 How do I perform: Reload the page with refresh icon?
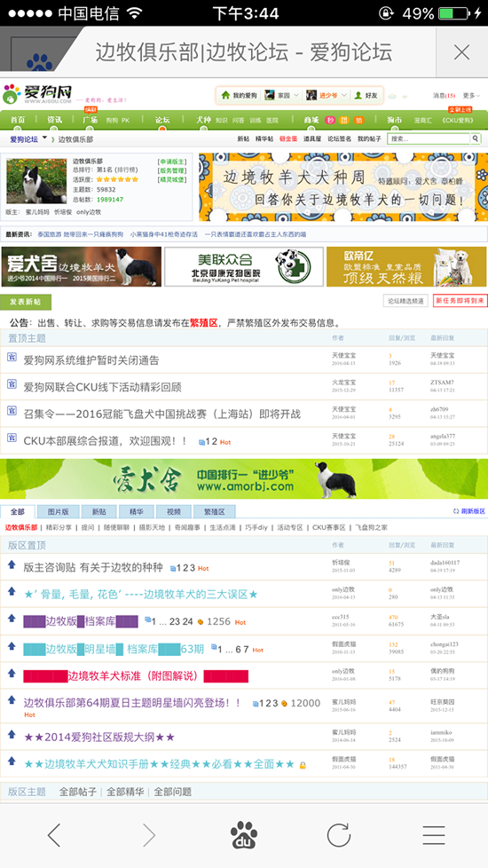[339, 835]
